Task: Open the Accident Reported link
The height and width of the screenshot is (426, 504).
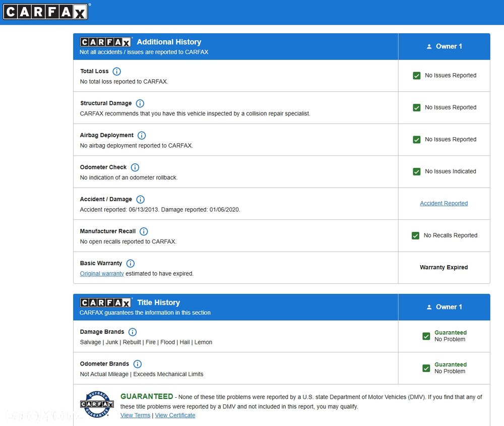Action: [x=444, y=203]
